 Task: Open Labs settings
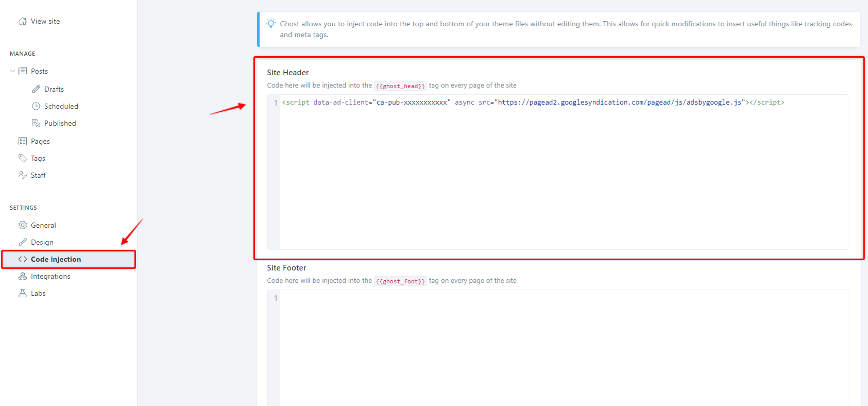tap(38, 293)
